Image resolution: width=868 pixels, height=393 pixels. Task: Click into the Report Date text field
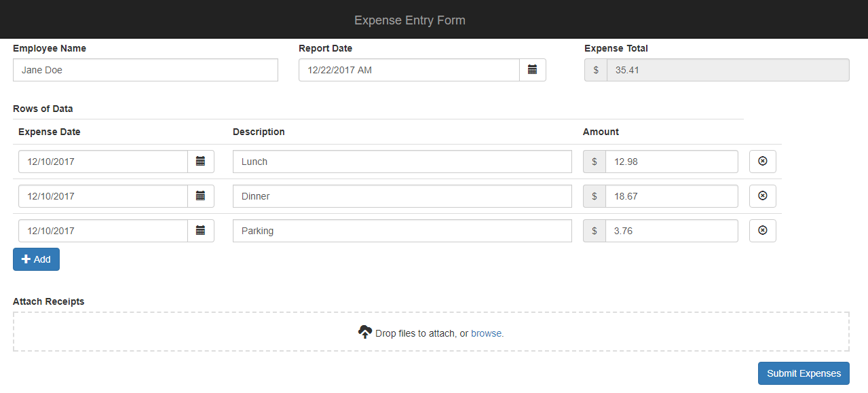[x=409, y=70]
